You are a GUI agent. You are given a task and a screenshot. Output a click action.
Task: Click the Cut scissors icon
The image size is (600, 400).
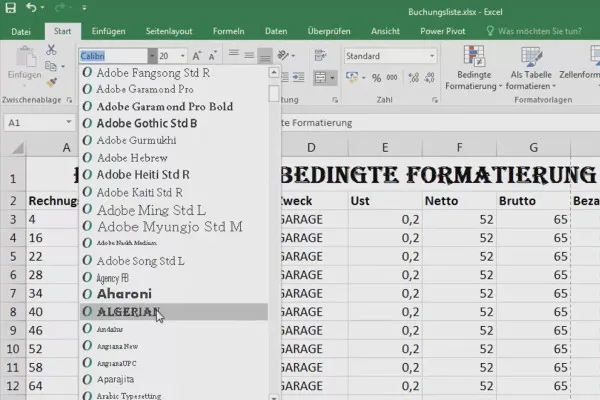coord(52,49)
